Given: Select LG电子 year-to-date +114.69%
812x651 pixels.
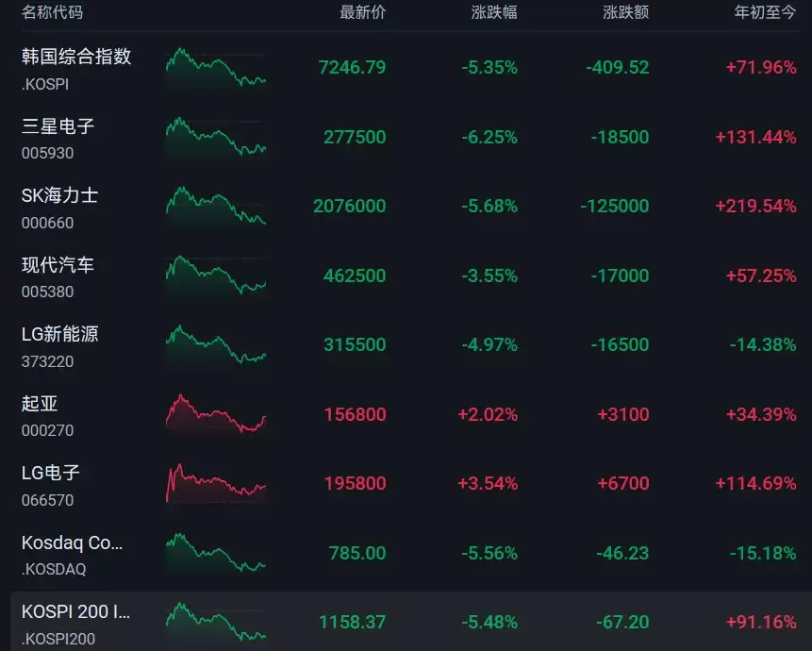Looking at the screenshot, I should pos(755,483).
